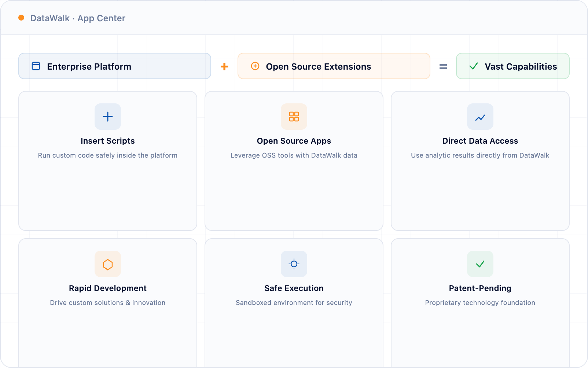Open the Patent-Pending card title

pyautogui.click(x=480, y=288)
